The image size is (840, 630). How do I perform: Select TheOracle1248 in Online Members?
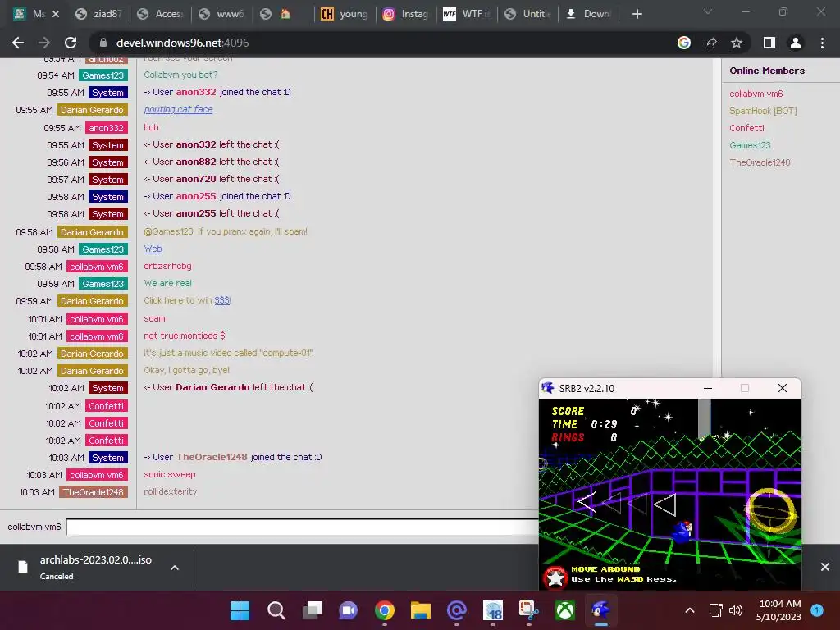click(x=760, y=162)
